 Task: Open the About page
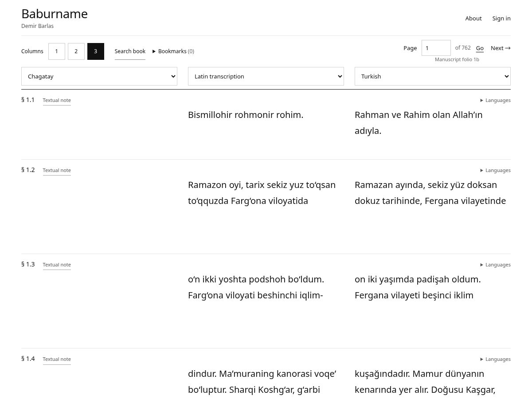473,18
